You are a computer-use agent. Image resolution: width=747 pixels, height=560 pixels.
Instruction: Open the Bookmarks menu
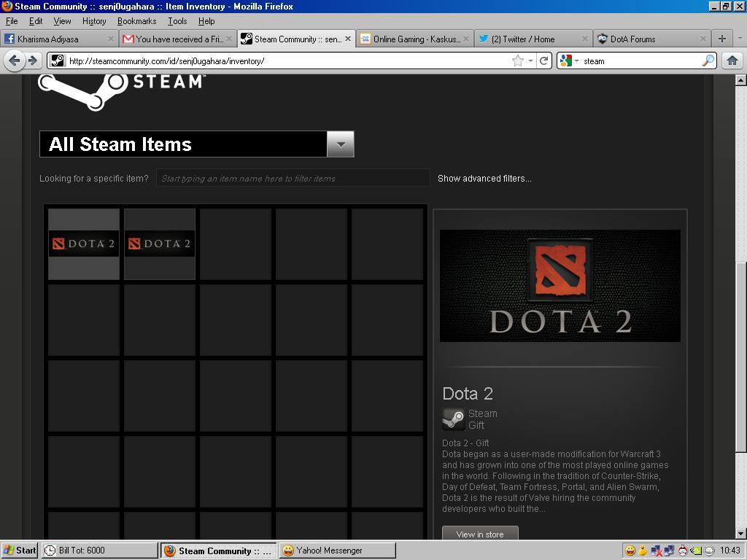coord(136,21)
